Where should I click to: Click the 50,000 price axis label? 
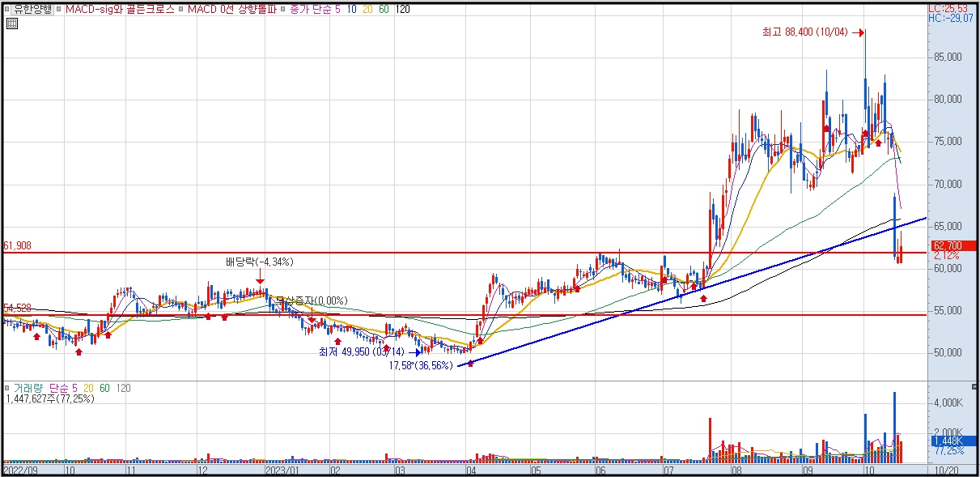pyautogui.click(x=947, y=352)
